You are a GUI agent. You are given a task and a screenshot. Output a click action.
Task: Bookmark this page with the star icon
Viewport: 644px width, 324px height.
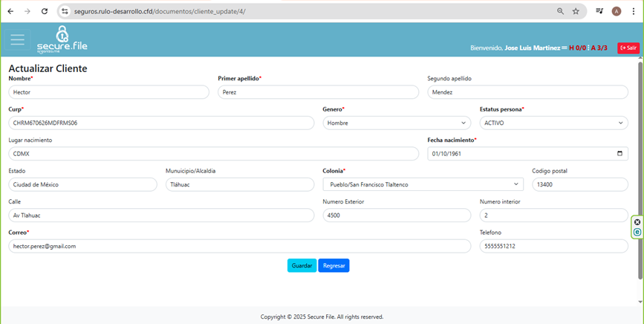click(576, 12)
